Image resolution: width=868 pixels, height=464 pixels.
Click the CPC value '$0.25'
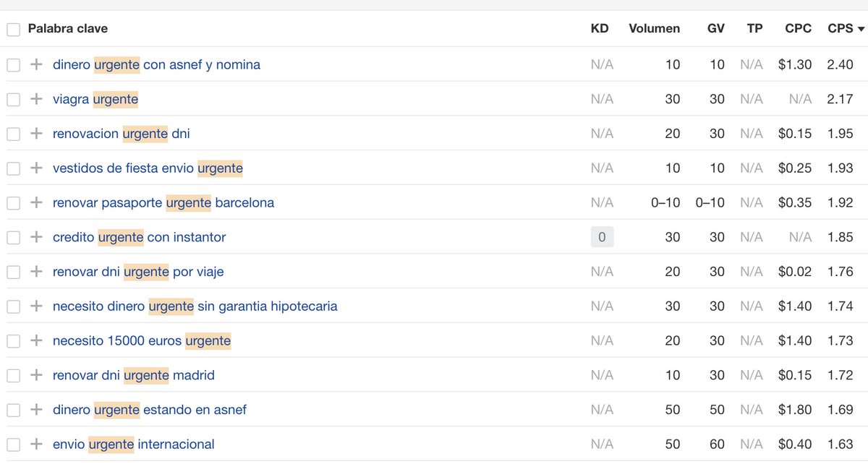tap(795, 168)
